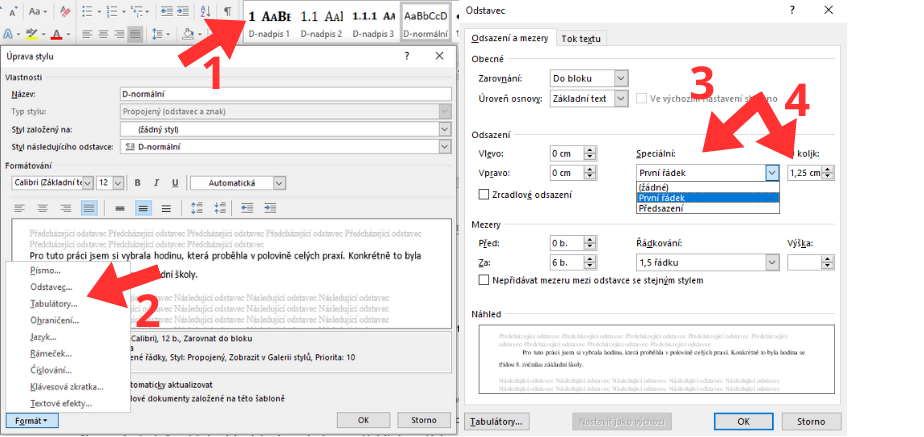
Task: Select double line spacing icon in style dialog
Action: 166,208
